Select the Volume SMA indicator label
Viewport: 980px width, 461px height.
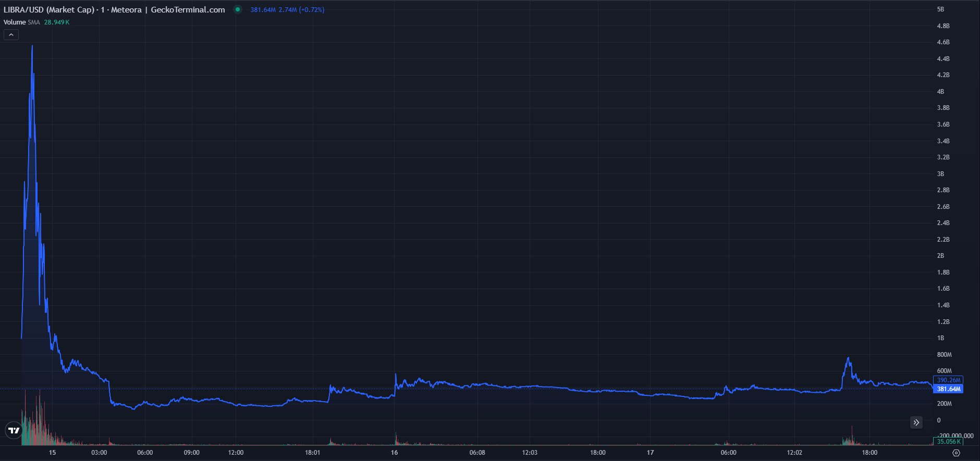click(21, 22)
